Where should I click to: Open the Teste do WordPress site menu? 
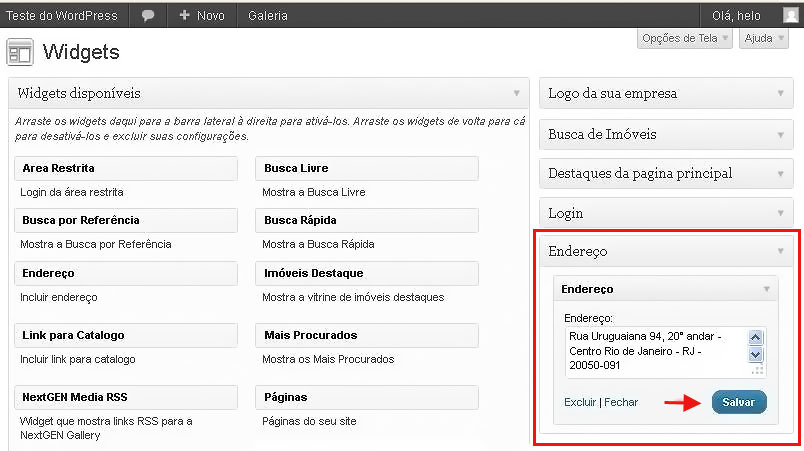(x=62, y=15)
